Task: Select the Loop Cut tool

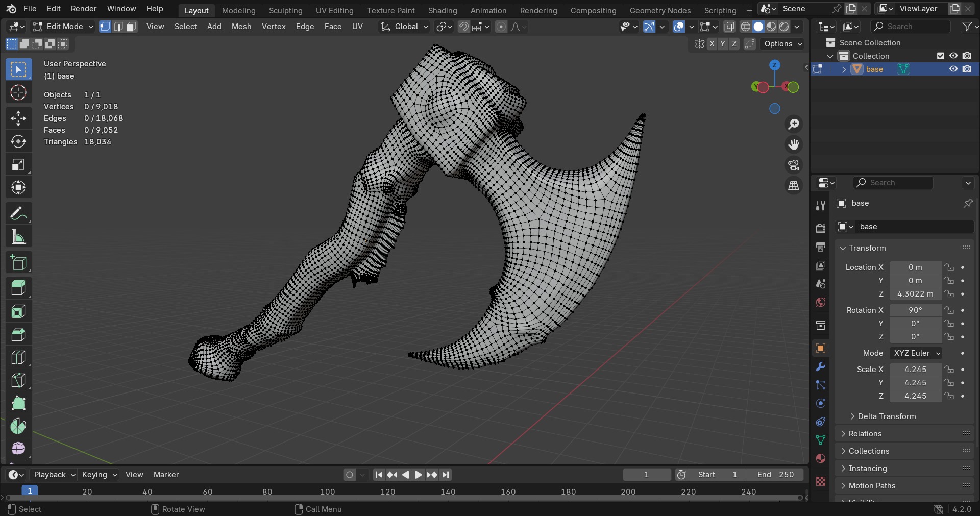Action: 18,357
